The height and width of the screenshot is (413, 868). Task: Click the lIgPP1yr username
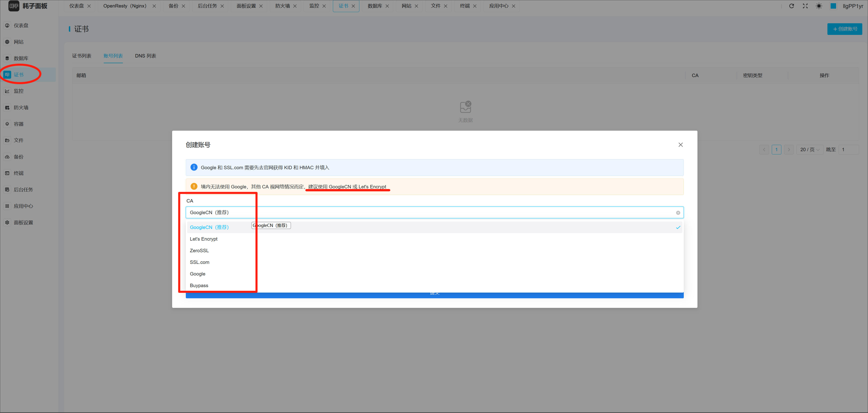[x=853, y=6]
